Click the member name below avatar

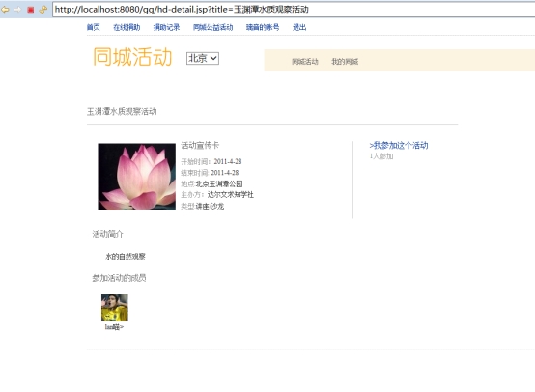(114, 327)
